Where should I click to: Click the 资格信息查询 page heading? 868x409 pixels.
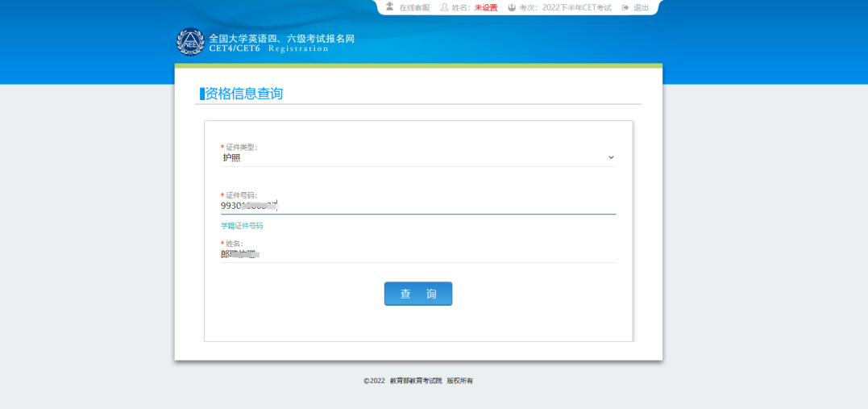pyautogui.click(x=243, y=94)
